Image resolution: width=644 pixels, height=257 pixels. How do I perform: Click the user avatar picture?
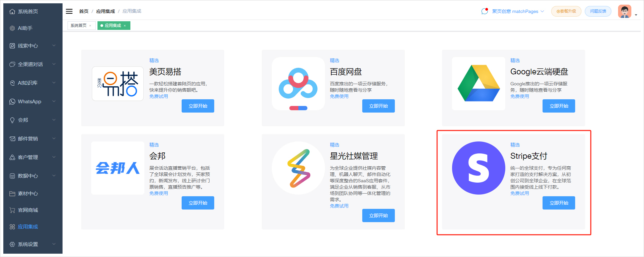625,11
